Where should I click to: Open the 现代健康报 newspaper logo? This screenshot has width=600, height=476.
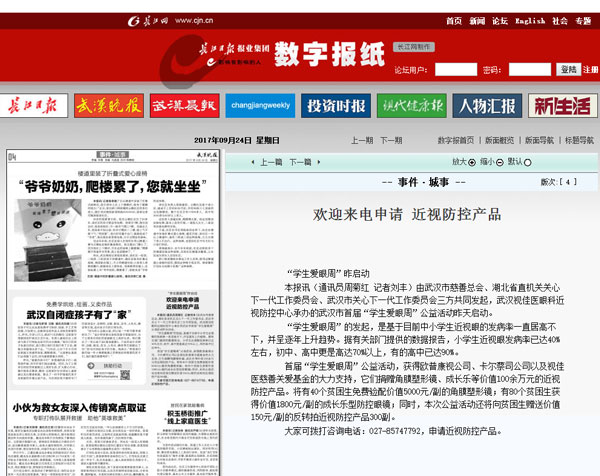[412, 106]
